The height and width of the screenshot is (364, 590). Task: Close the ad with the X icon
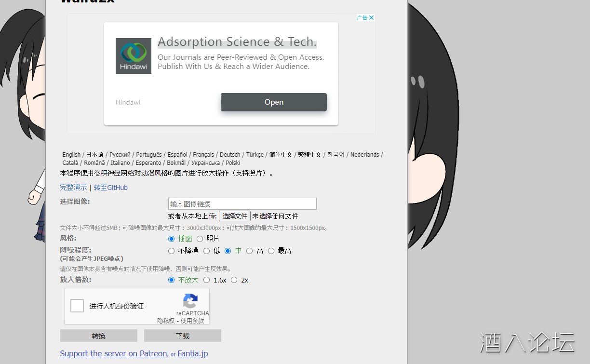370,17
